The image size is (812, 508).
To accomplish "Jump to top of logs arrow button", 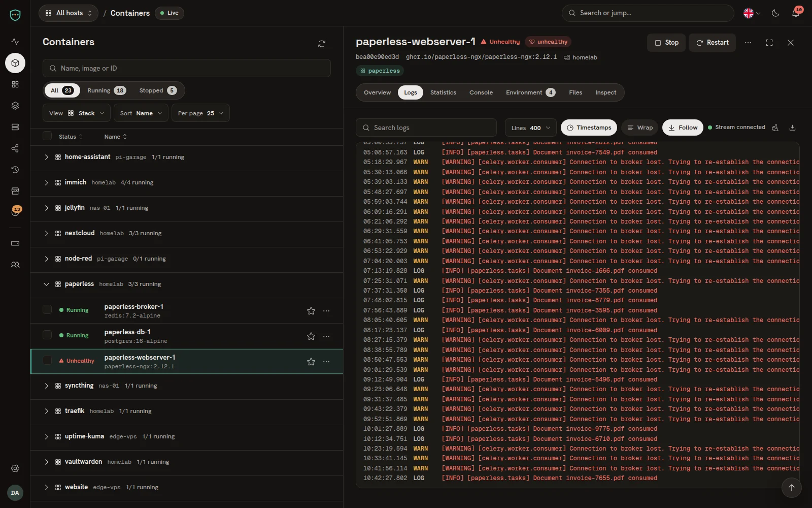I will pyautogui.click(x=791, y=488).
